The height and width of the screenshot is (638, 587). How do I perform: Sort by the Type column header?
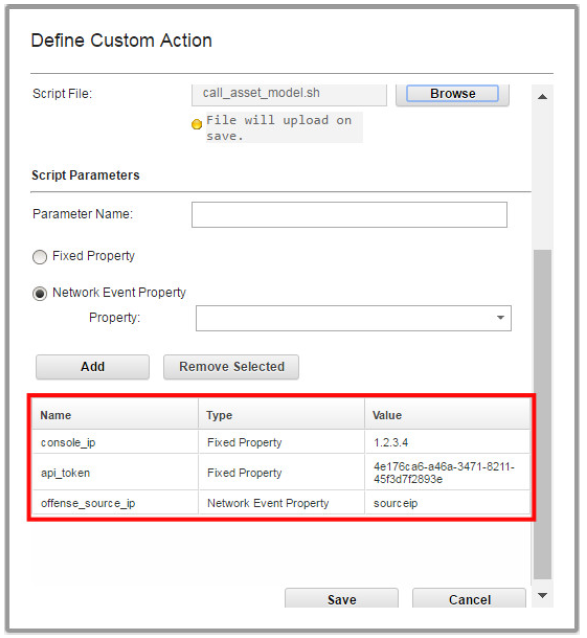coord(281,415)
